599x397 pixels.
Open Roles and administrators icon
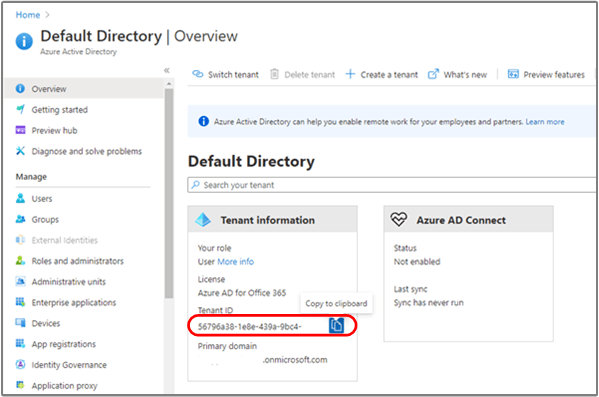pyautogui.click(x=20, y=261)
